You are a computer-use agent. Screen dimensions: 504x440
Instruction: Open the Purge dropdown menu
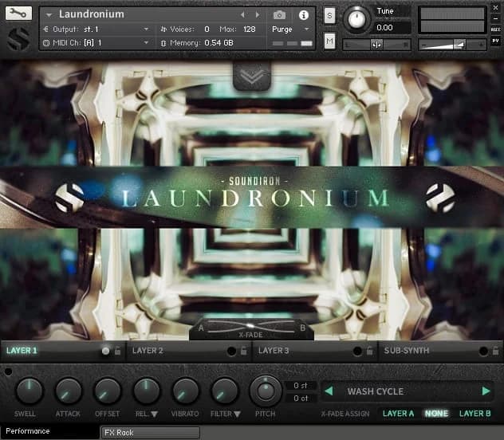pos(287,29)
